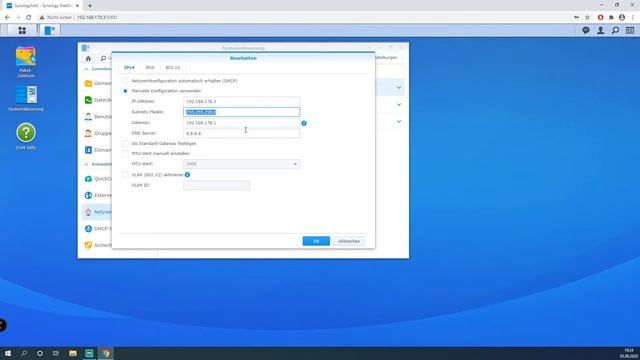Image resolution: width=640 pixels, height=360 pixels.
Task: Expand first network interface chevron in Systemsteuerung
Action: (x=399, y=88)
